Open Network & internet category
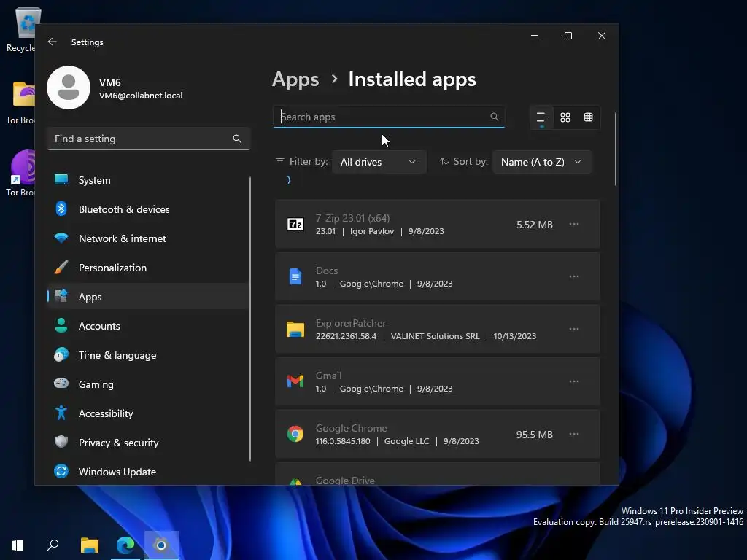Viewport: 747px width, 560px height. (x=148, y=238)
